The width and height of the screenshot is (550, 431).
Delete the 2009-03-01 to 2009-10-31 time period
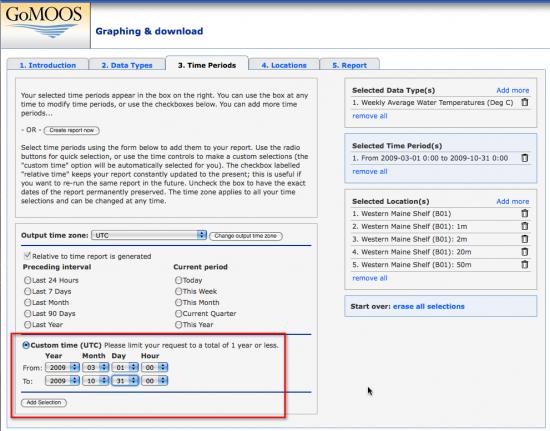tap(524, 158)
